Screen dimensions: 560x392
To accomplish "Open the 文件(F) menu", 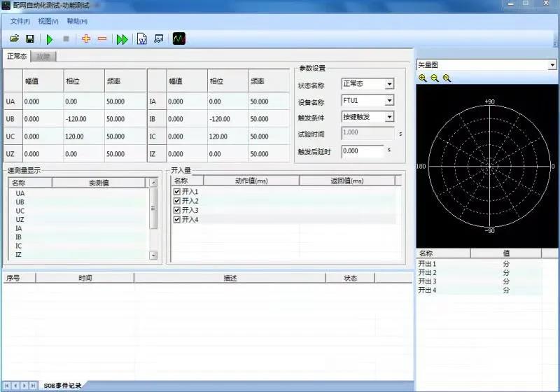I will point(20,21).
